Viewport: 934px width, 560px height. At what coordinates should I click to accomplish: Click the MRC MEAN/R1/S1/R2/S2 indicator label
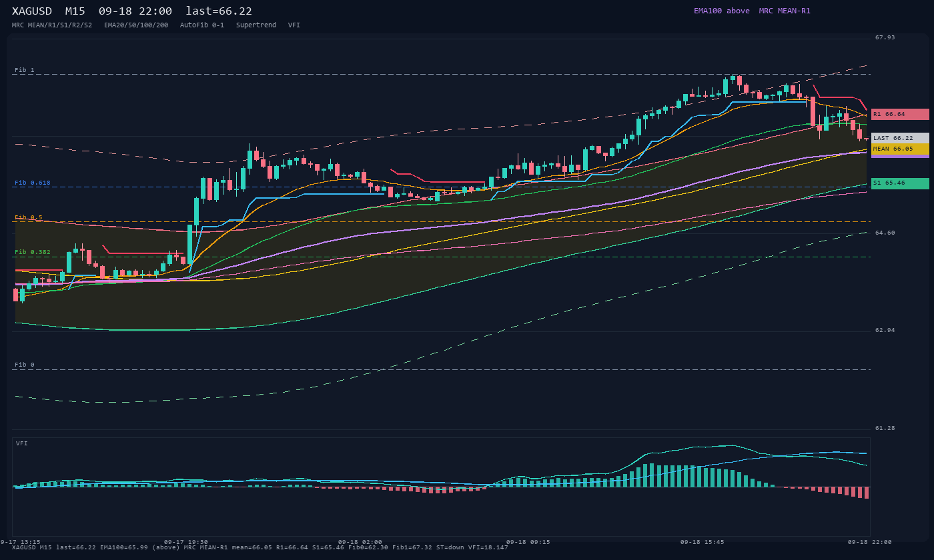pyautogui.click(x=52, y=25)
